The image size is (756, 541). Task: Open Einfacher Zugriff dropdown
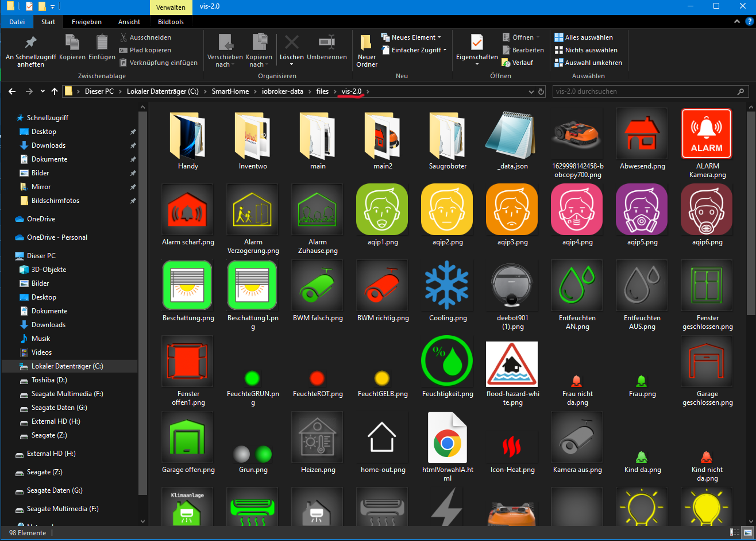pos(414,50)
